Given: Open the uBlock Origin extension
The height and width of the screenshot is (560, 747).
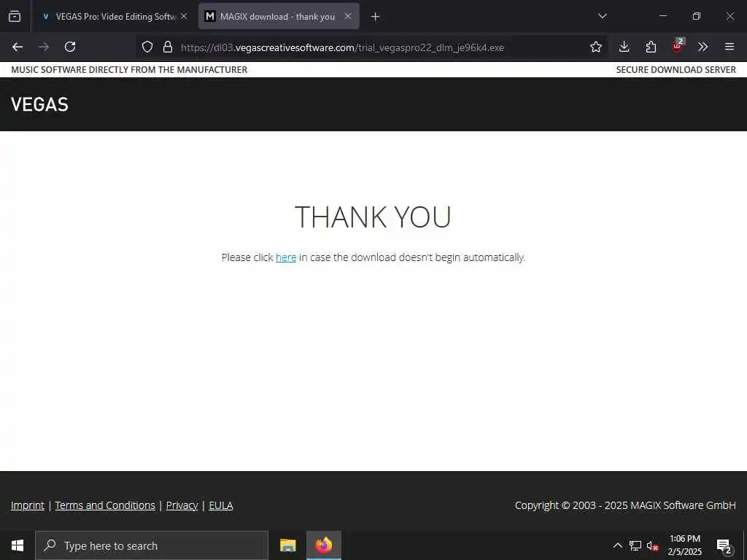Looking at the screenshot, I should click(x=678, y=46).
